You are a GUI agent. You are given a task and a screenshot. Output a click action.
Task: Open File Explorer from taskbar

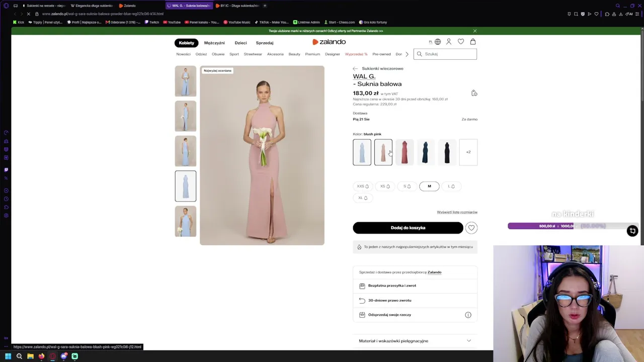[30, 356]
